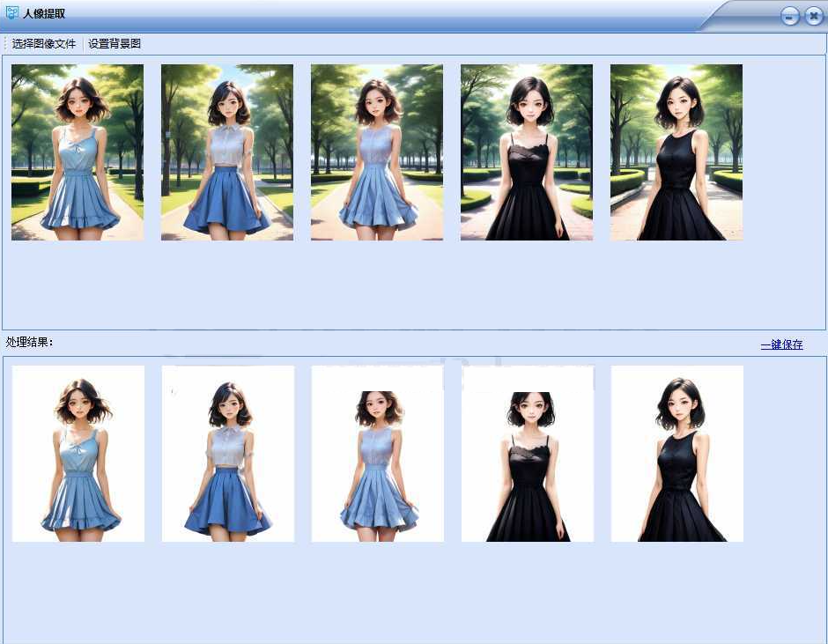The image size is (828, 644).
Task: Click the 一键保存 link
Action: coord(781,344)
